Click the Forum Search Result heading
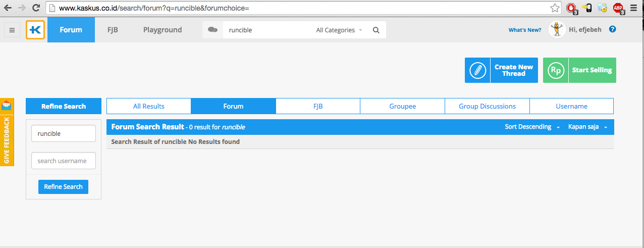Image resolution: width=644 pixels, height=248 pixels. click(x=147, y=127)
